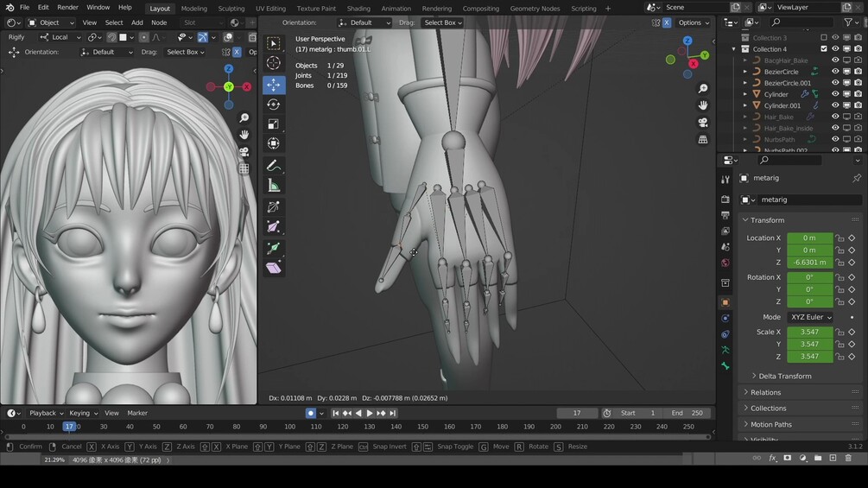Select the Annotate pencil tool
This screenshot has height=488, width=868.
[x=274, y=165]
